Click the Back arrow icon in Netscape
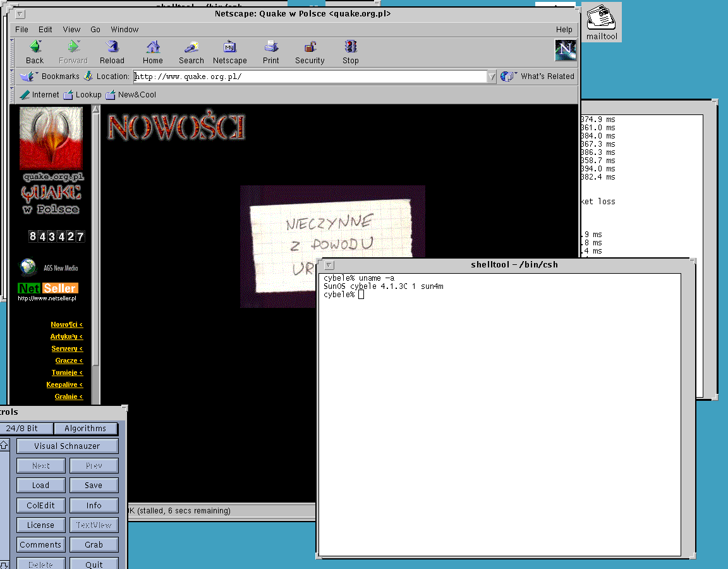728x569 pixels. (x=35, y=46)
